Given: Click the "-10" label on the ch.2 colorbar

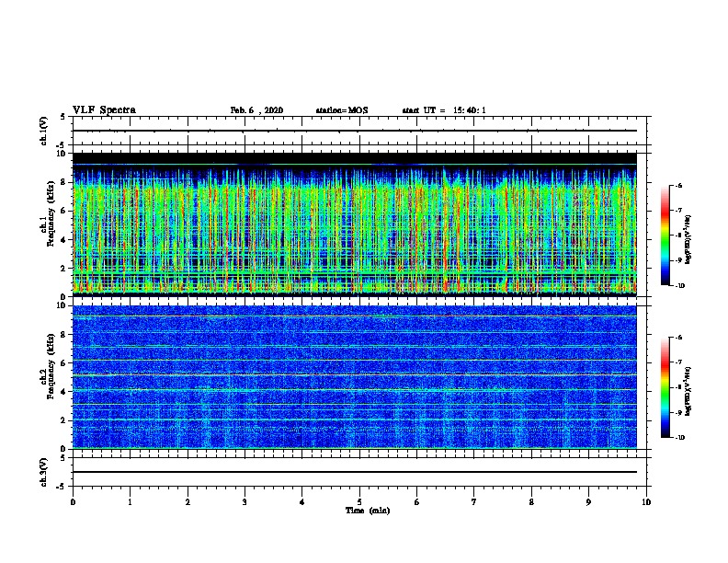Looking at the screenshot, I should (680, 438).
